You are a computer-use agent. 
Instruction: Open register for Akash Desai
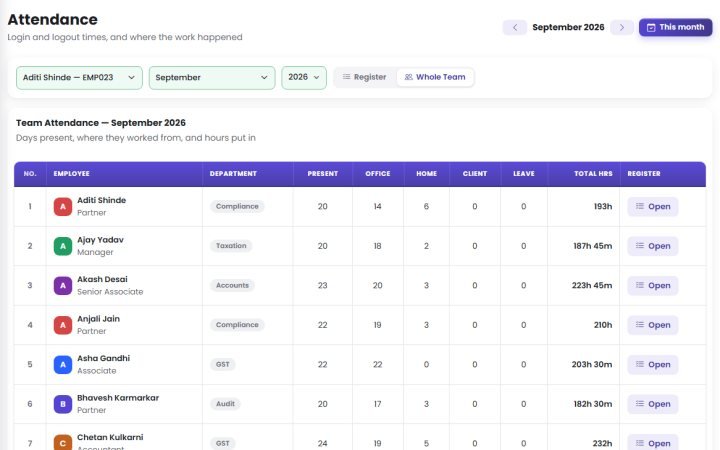click(652, 286)
